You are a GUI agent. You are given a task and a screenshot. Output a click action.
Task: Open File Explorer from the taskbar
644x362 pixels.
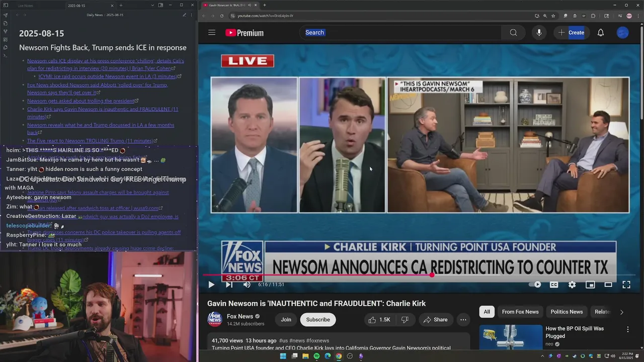(305, 356)
